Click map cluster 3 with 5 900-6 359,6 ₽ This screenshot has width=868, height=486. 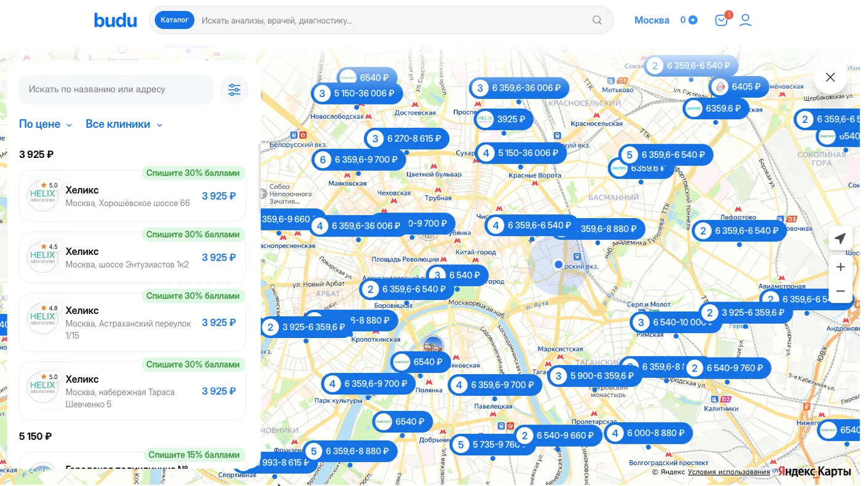(x=594, y=376)
